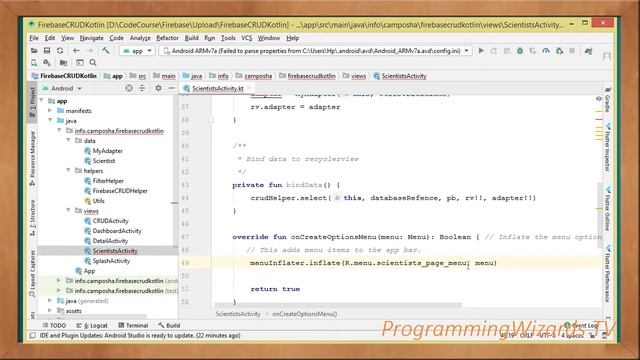Click the Back navigation arrow icon
The height and width of the screenshot is (360, 640).
coord(76,51)
